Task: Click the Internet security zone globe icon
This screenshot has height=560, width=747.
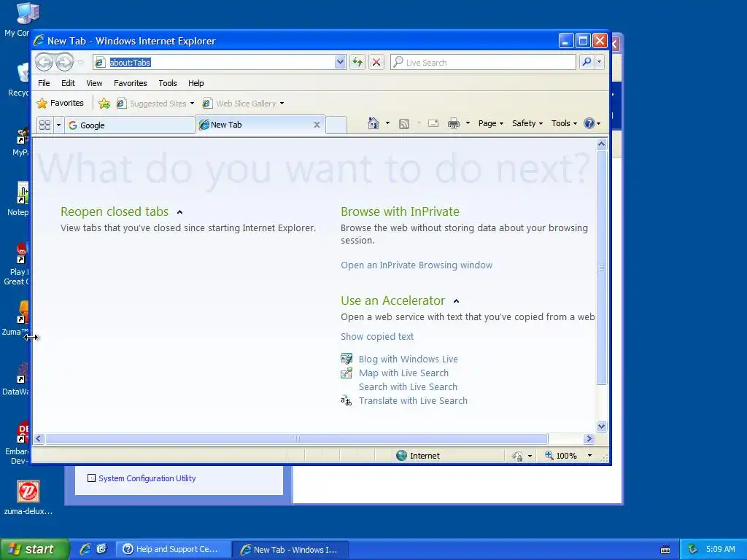Action: pyautogui.click(x=402, y=456)
